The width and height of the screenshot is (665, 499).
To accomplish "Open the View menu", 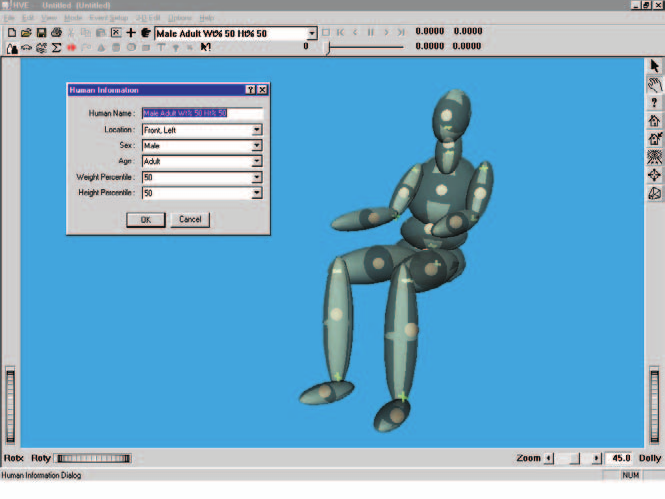I will click(49, 18).
